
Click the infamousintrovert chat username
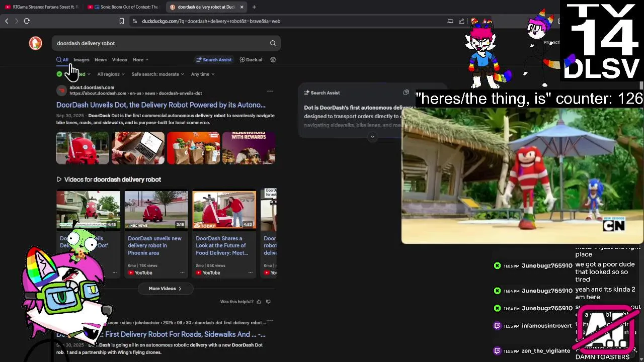pos(547,326)
